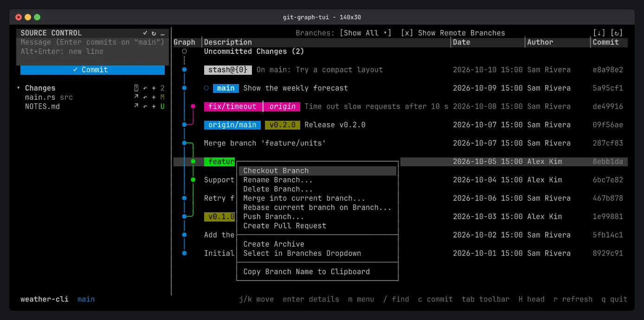Choose Copy Branch Name to Clipboard
The width and height of the screenshot is (644, 320).
(x=318, y=272)
